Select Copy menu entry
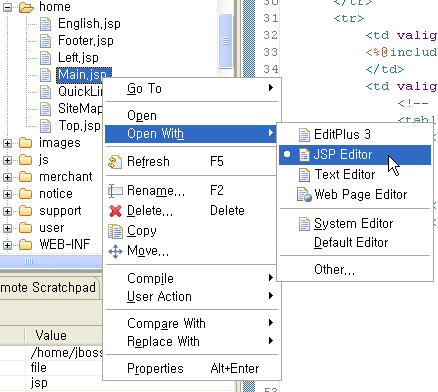Viewport: 438px width, 392px height. pos(191,231)
